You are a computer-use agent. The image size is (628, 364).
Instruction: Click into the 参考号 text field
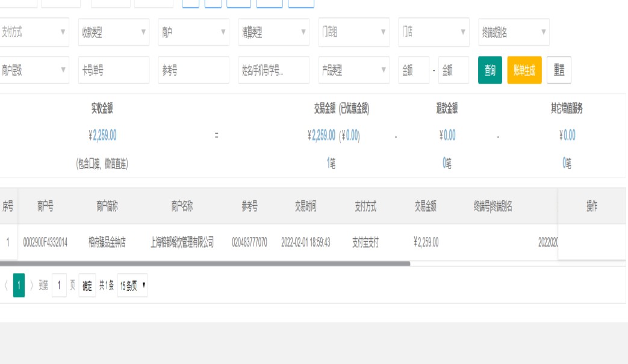point(193,70)
